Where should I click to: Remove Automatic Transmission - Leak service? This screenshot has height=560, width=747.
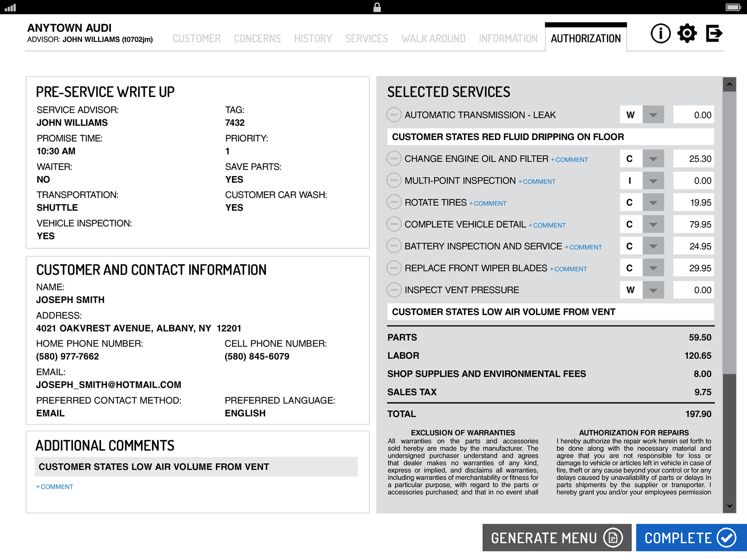pos(394,115)
